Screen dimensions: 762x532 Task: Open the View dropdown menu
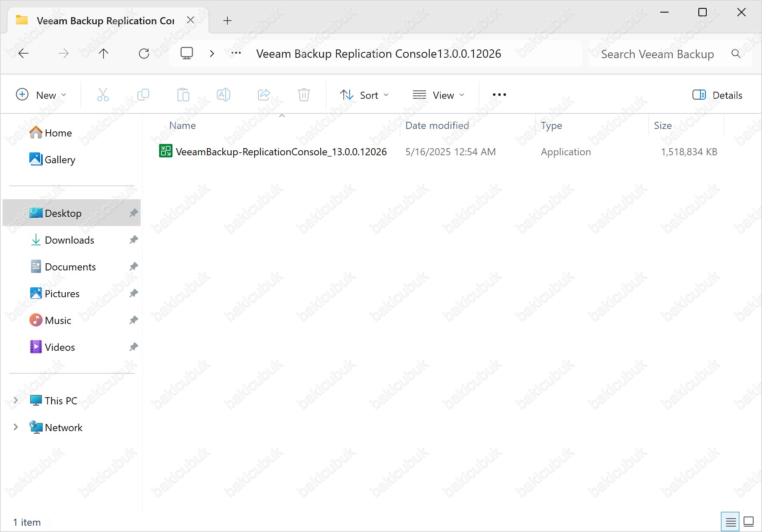pyautogui.click(x=438, y=95)
